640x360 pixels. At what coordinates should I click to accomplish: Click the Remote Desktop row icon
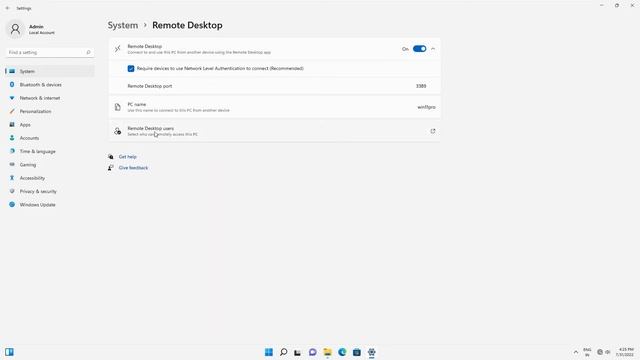click(118, 49)
